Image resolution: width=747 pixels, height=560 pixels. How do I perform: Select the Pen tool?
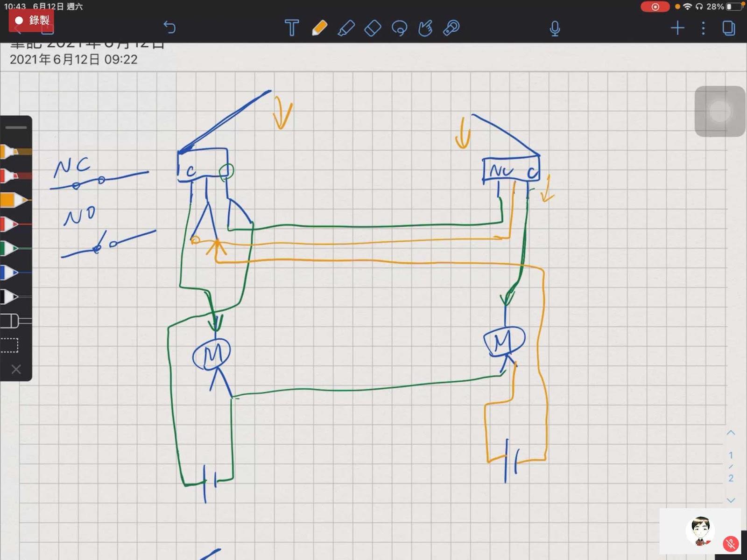(x=319, y=28)
